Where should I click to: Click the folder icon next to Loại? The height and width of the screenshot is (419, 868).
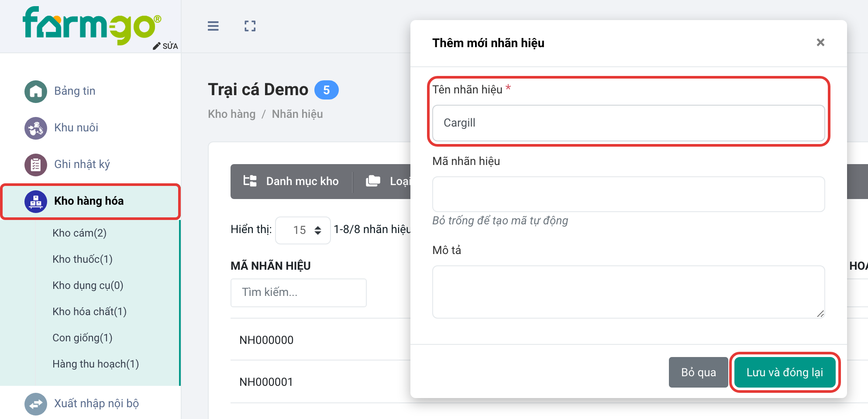click(373, 181)
